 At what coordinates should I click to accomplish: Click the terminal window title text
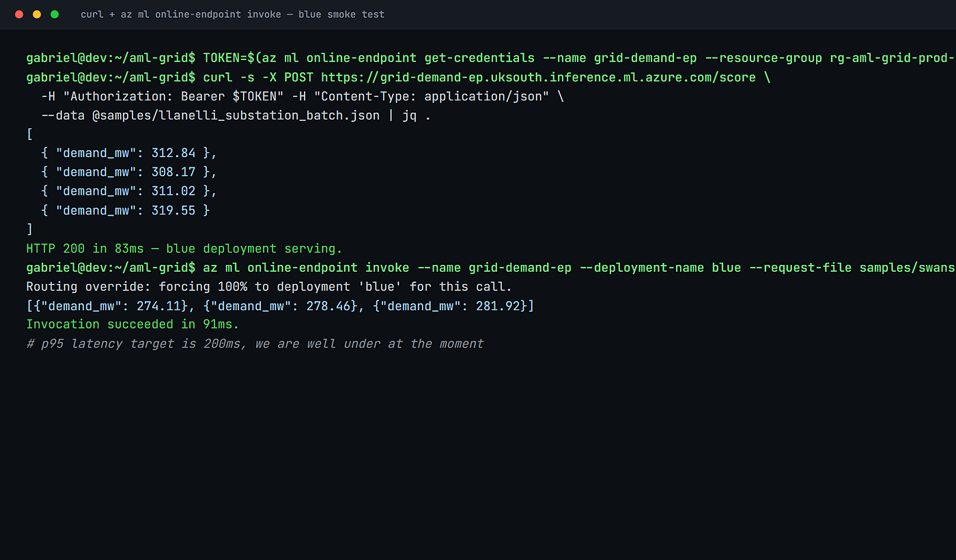click(232, 14)
